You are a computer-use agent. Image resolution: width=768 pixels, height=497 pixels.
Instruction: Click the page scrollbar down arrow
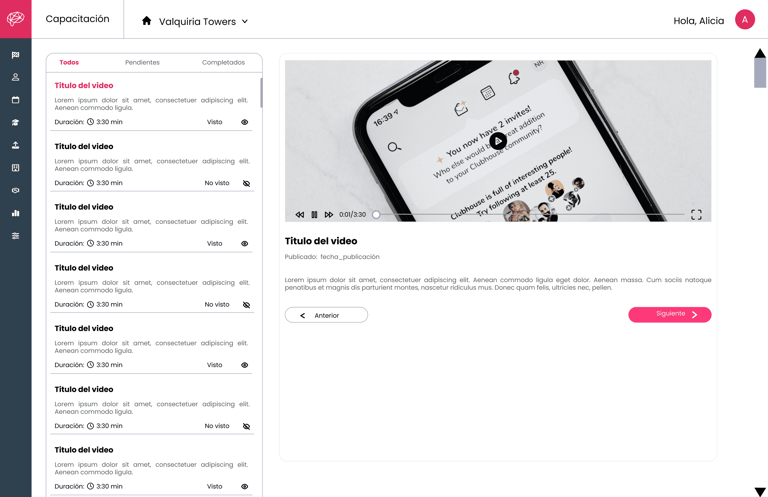pyautogui.click(x=760, y=492)
